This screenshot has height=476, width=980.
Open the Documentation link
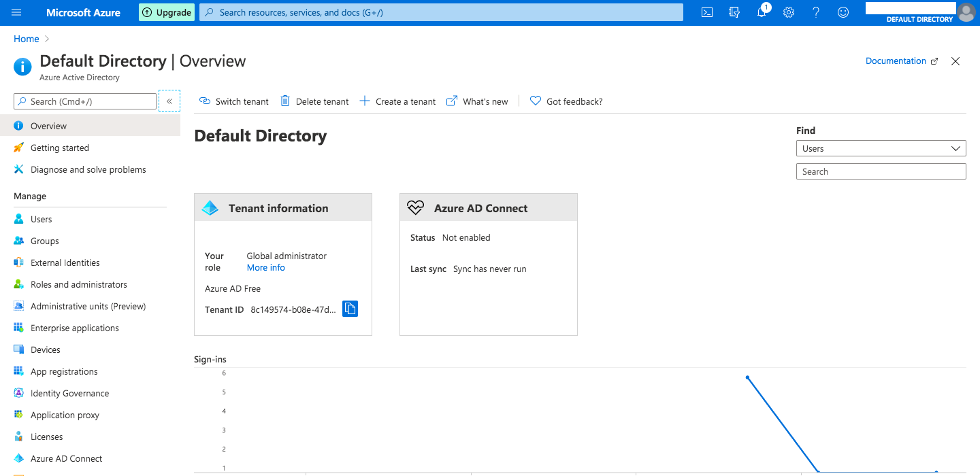point(902,61)
